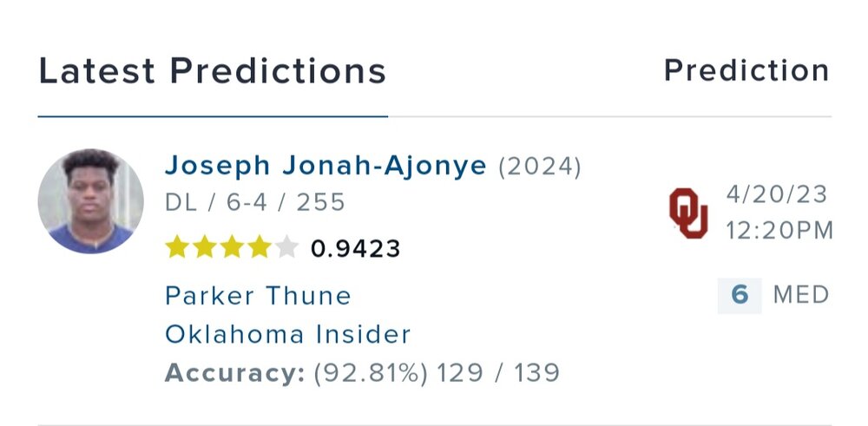868x426 pixels.
Task: Click the Oklahoma Sooners OU logo
Action: point(687,213)
